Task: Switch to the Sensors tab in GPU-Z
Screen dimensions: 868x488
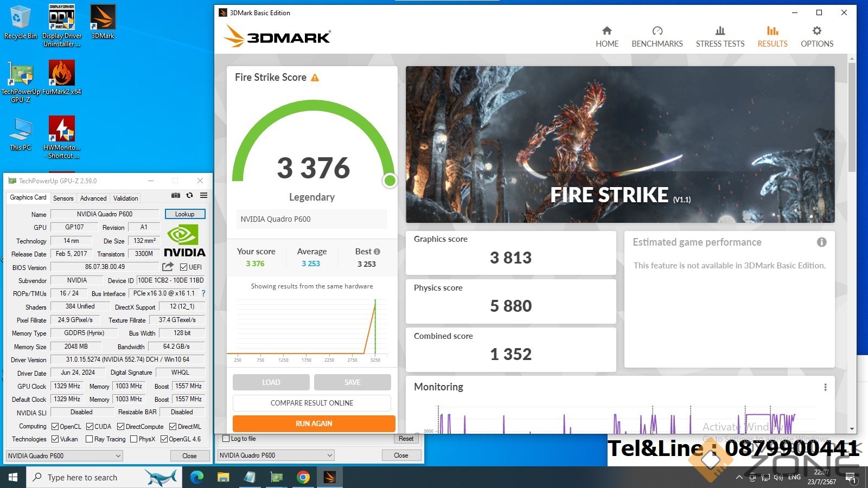Action: [63, 198]
